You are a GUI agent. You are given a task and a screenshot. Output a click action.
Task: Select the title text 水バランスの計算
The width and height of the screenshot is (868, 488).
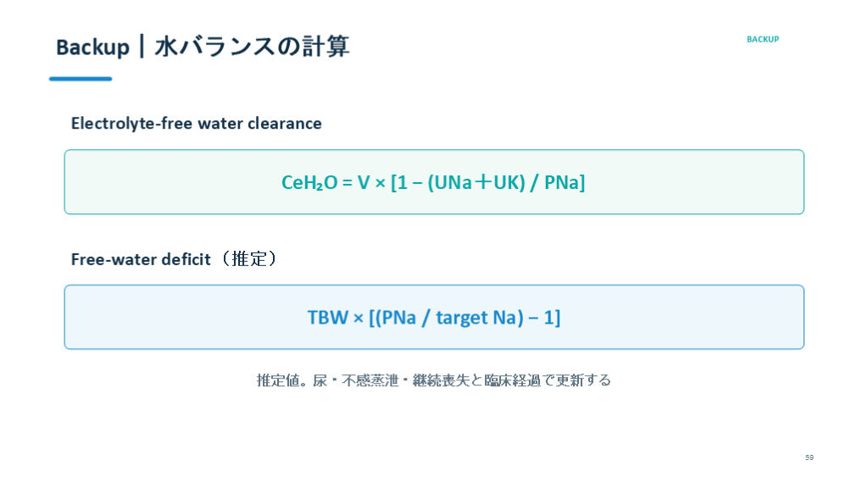[x=252, y=47]
